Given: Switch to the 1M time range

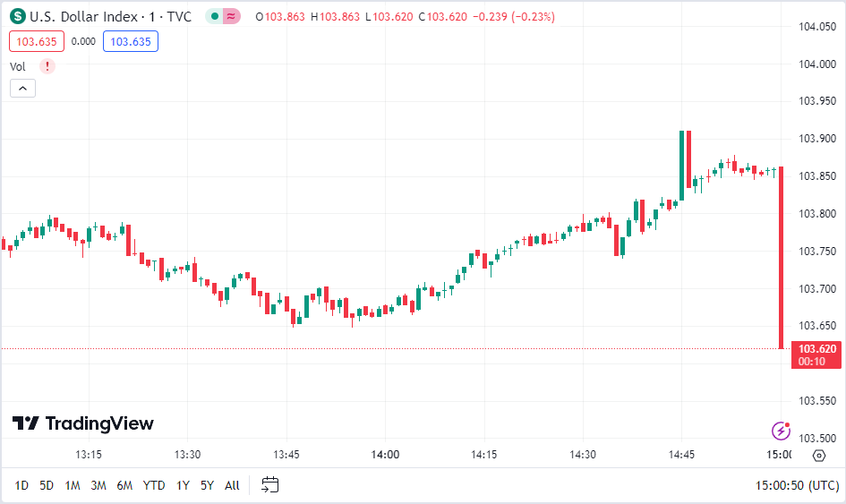Looking at the screenshot, I should click(x=73, y=485).
